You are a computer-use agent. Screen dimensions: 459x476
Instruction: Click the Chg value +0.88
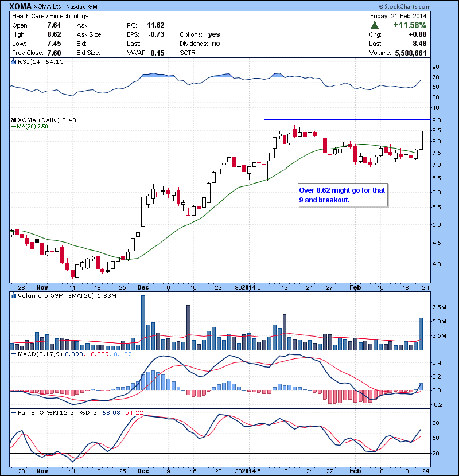[x=417, y=34]
